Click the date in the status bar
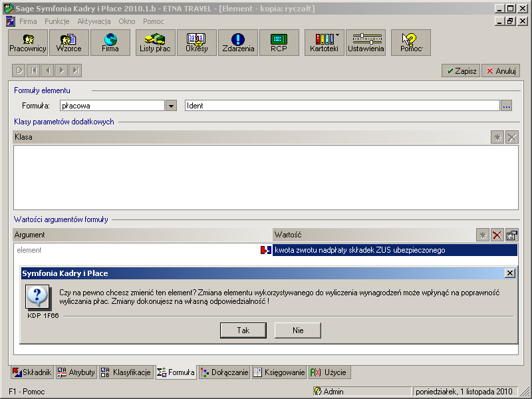Viewport: 532px width, 399px height. coord(464,391)
